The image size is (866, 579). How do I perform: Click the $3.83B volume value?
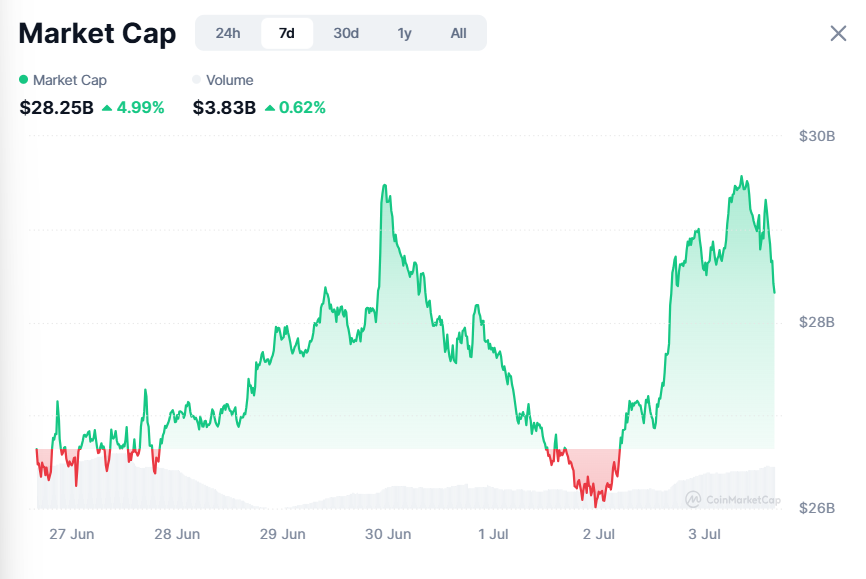[x=224, y=108]
